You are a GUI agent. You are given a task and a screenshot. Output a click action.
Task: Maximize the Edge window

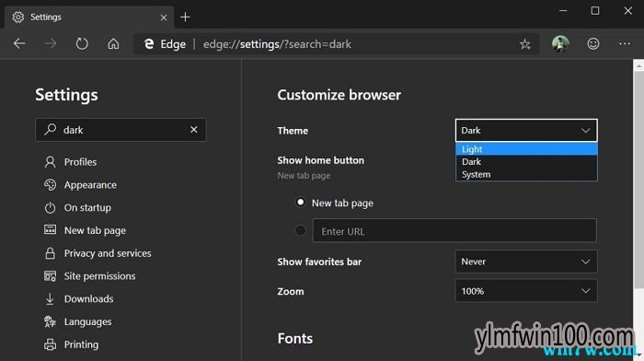pos(594,11)
